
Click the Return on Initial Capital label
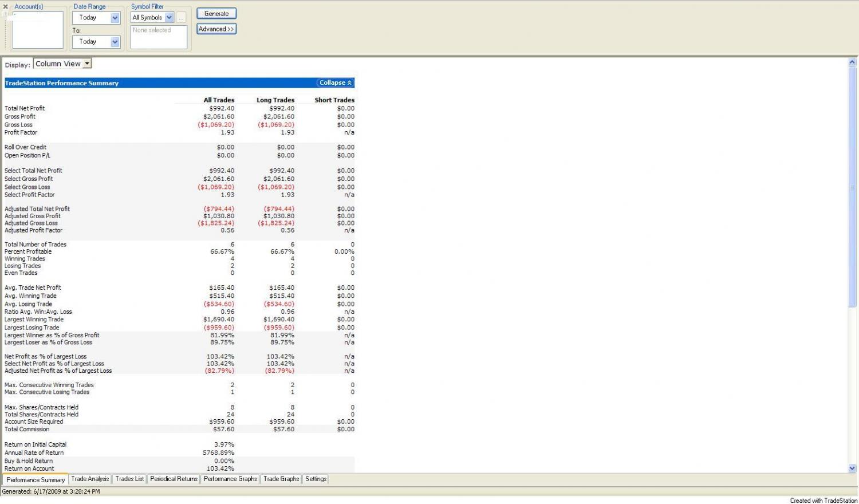click(x=36, y=444)
